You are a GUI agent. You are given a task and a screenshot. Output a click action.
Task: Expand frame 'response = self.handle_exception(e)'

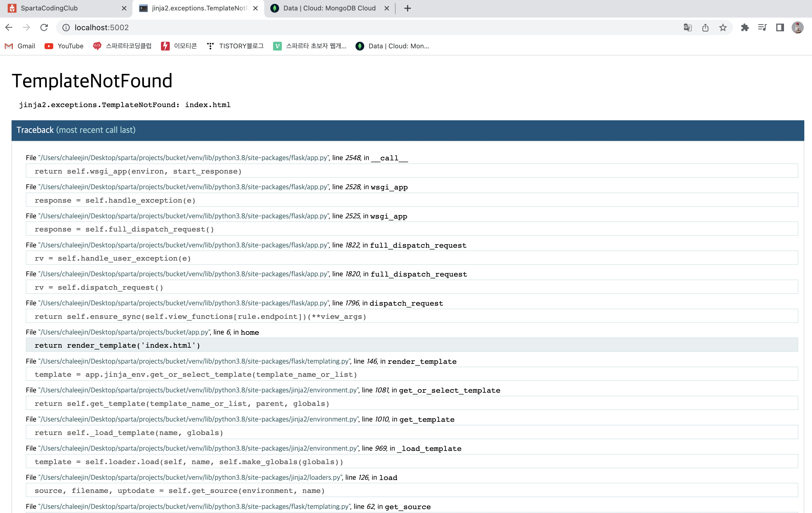pyautogui.click(x=412, y=200)
